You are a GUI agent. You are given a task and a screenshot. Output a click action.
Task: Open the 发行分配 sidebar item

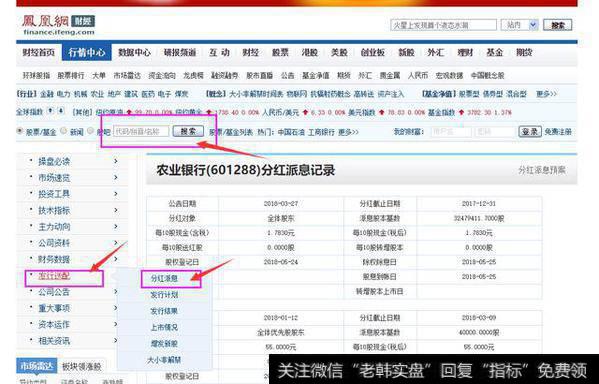point(54,275)
